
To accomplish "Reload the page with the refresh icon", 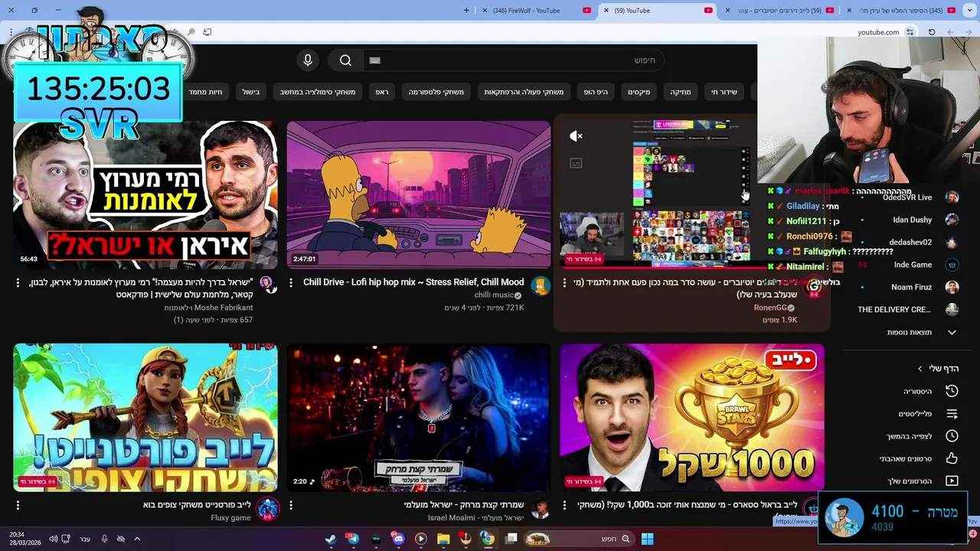I will (x=932, y=32).
